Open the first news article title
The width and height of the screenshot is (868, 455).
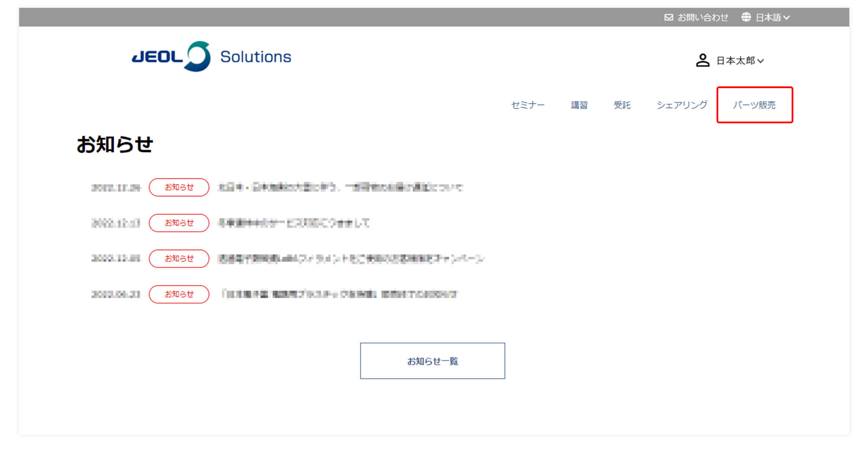[x=340, y=188]
